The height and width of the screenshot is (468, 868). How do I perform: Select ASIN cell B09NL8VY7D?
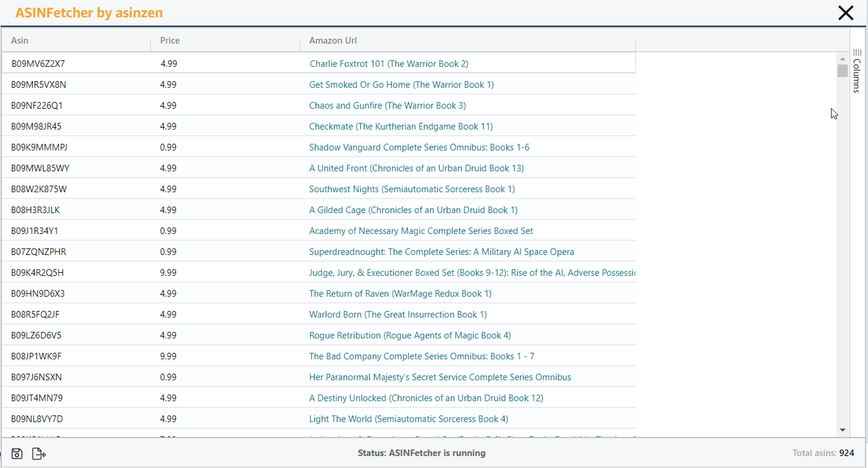(37, 419)
